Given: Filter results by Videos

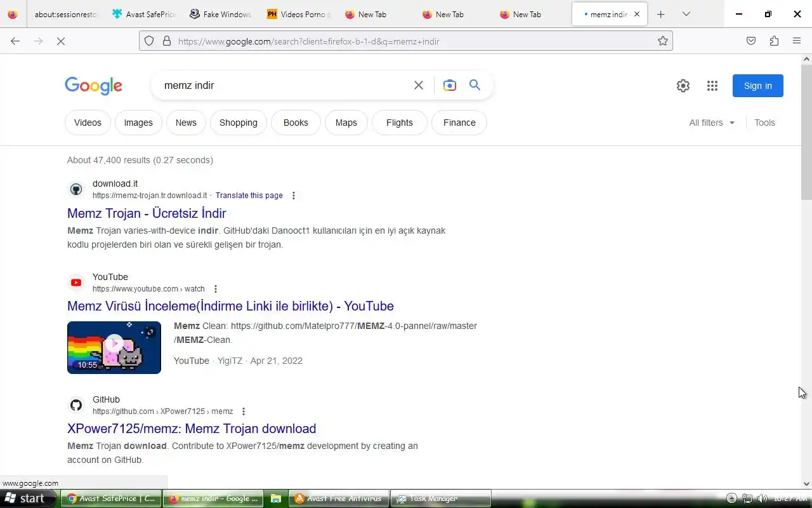Looking at the screenshot, I should click(88, 123).
